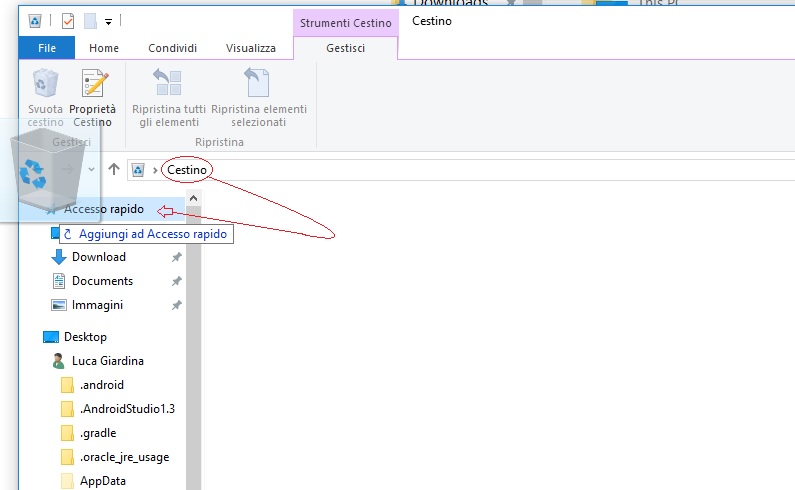795x490 pixels.
Task: Click the Properties checkmark icon in title bar
Action: tap(67, 21)
